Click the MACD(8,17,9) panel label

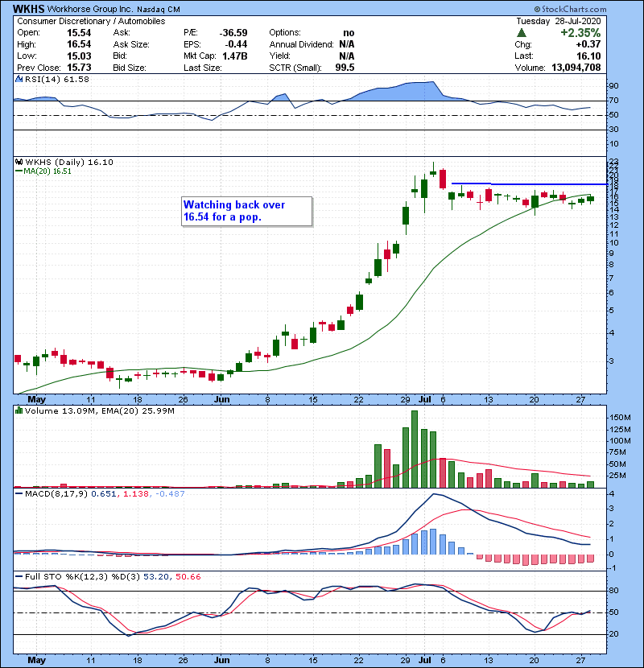tap(56, 494)
